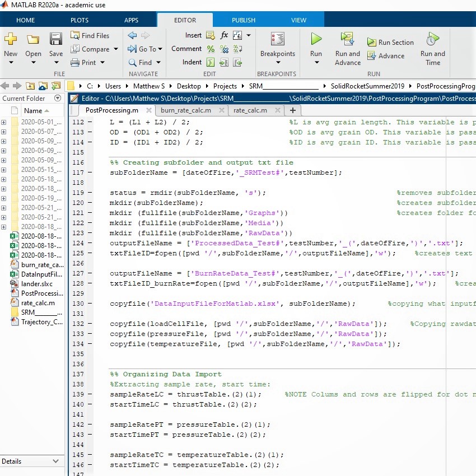This screenshot has height=476, width=476.
Task: Switch to the burn_rate_calc.m editor tab
Action: [186, 110]
